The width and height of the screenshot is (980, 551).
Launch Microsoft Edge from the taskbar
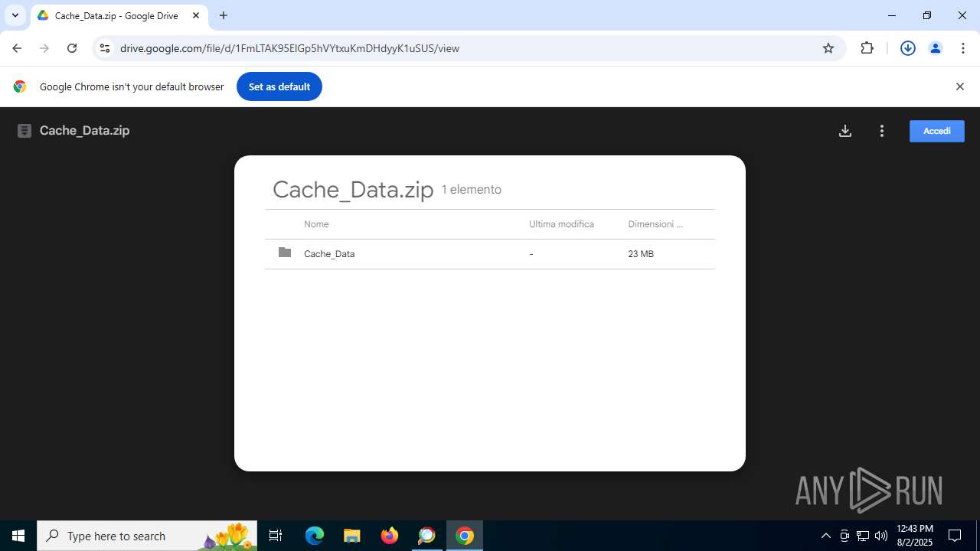point(315,536)
